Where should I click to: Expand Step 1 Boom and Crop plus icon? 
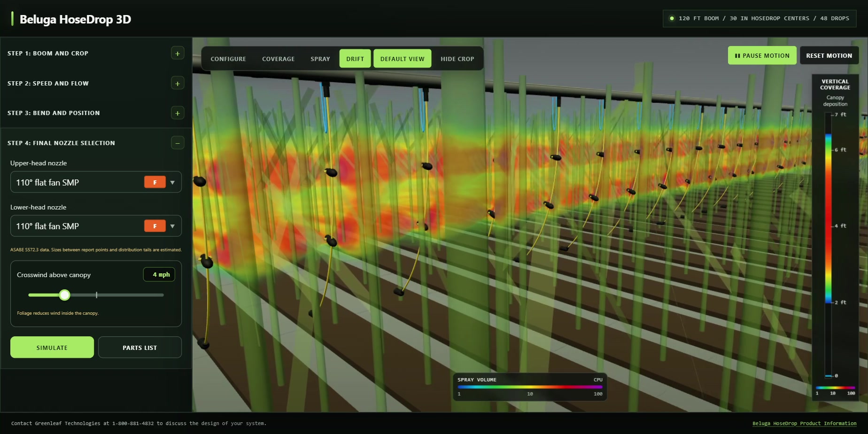[178, 54]
